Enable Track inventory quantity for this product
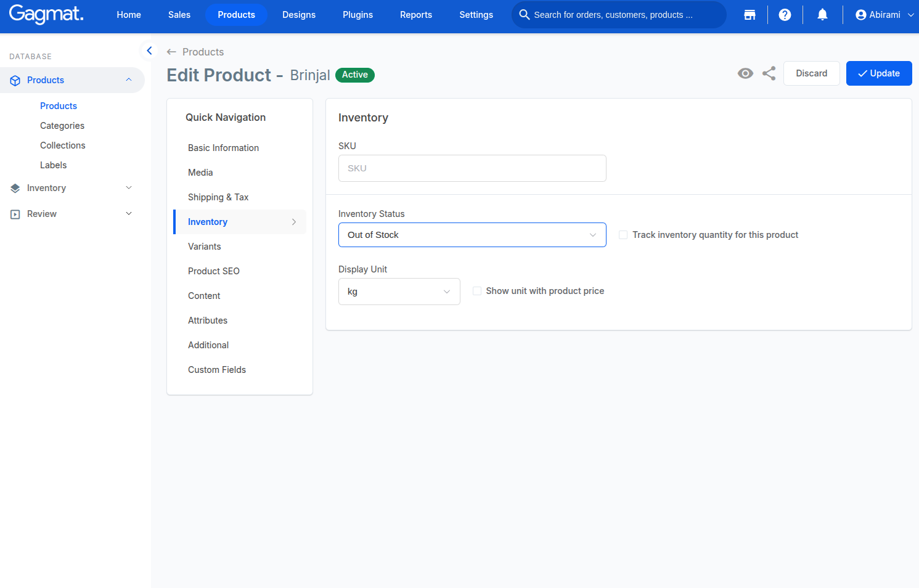The width and height of the screenshot is (919, 588). pyautogui.click(x=623, y=235)
